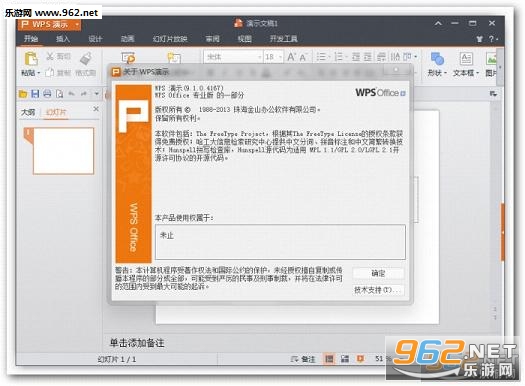Click the slideshow play-from-start ribbon icon
The image size is (525, 386).
pos(128,58)
